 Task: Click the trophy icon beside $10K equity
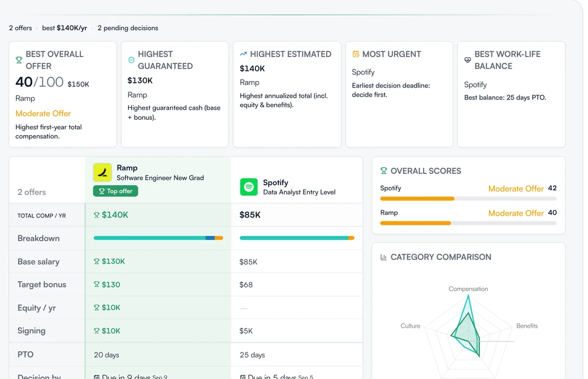[x=96, y=307]
